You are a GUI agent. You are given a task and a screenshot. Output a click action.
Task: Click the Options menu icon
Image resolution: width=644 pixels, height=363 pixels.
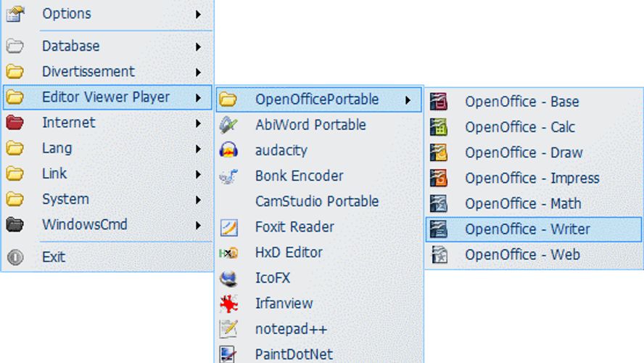point(15,14)
